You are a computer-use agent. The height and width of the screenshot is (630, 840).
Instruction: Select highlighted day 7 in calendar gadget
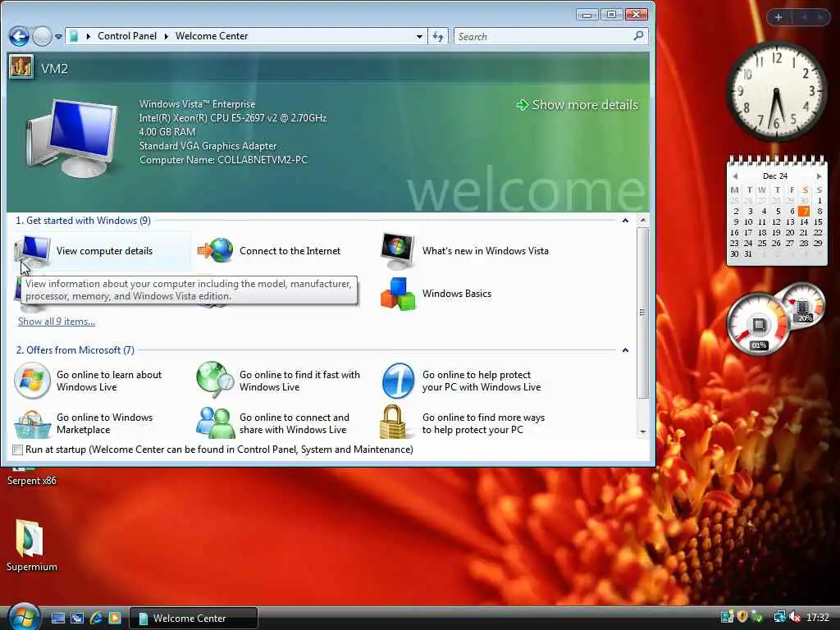click(x=804, y=211)
